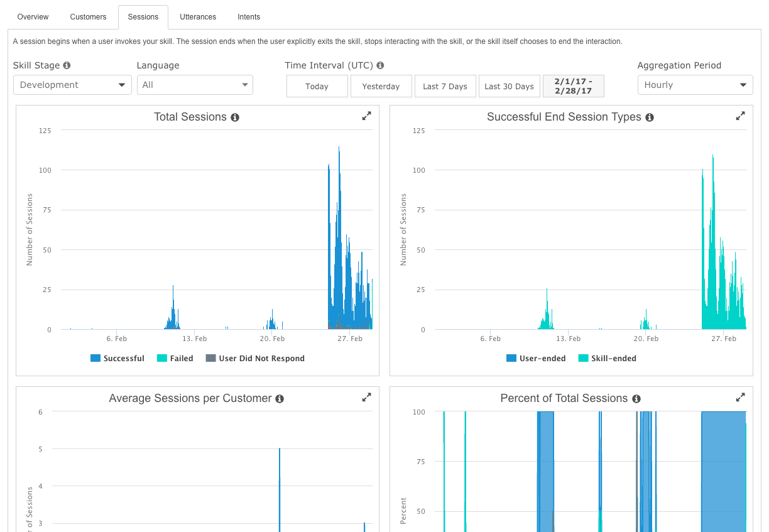Click info icon for Successful End Session Types
769x532 pixels.
pyautogui.click(x=650, y=117)
